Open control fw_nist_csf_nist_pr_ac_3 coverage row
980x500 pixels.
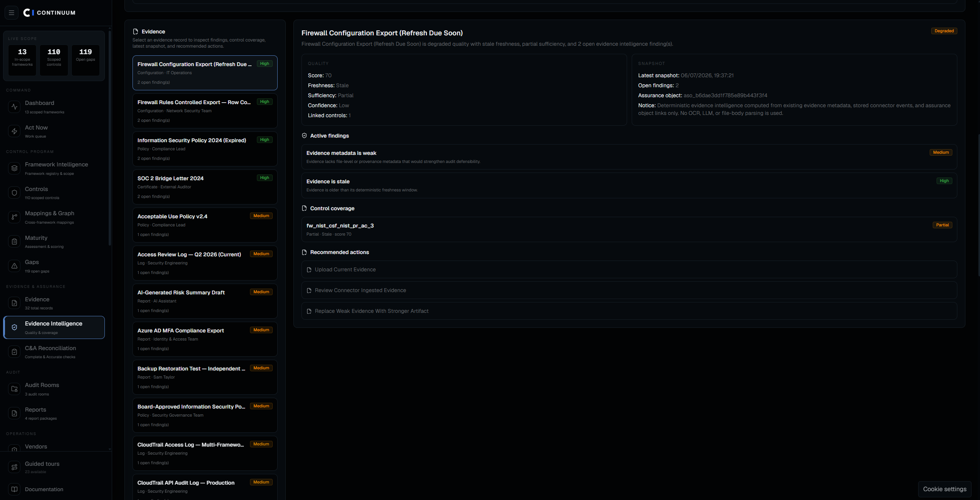coord(629,229)
